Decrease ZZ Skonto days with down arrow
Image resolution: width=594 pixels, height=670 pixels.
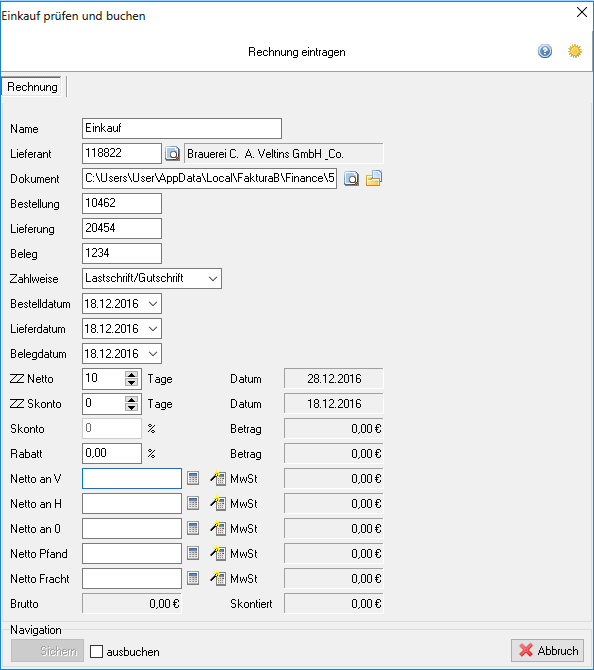pos(132,408)
